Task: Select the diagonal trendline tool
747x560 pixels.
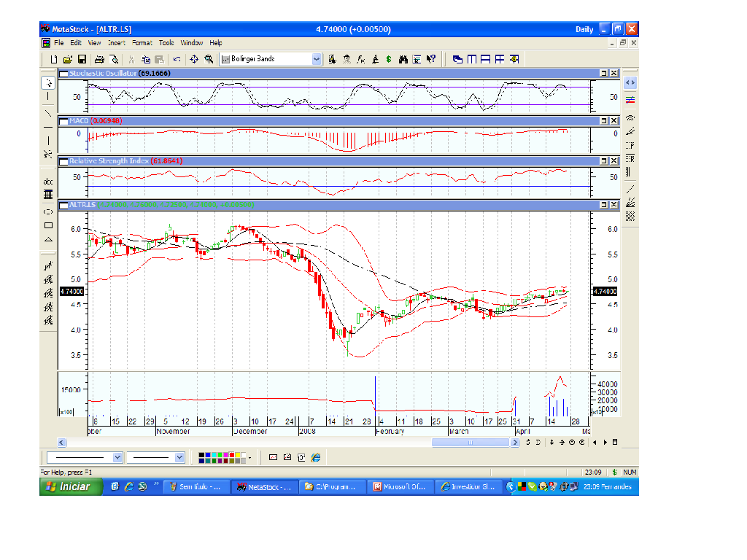Action: click(x=48, y=113)
